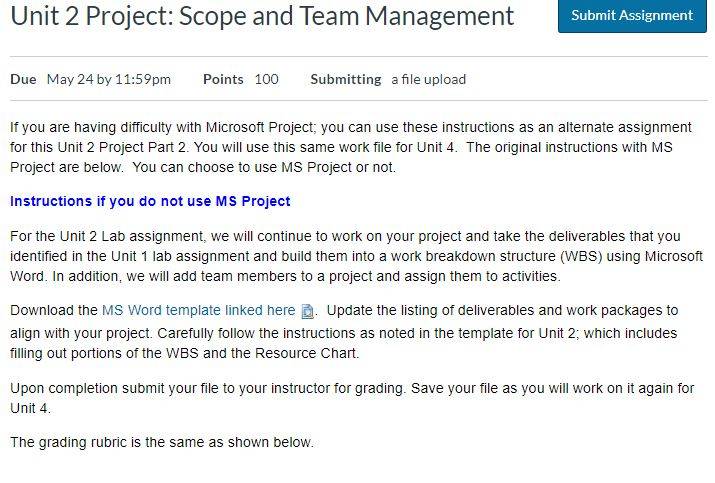This screenshot has height=483, width=715.
Task: Click sentence 'The grading rubric is the same'
Action: pyautogui.click(x=162, y=442)
